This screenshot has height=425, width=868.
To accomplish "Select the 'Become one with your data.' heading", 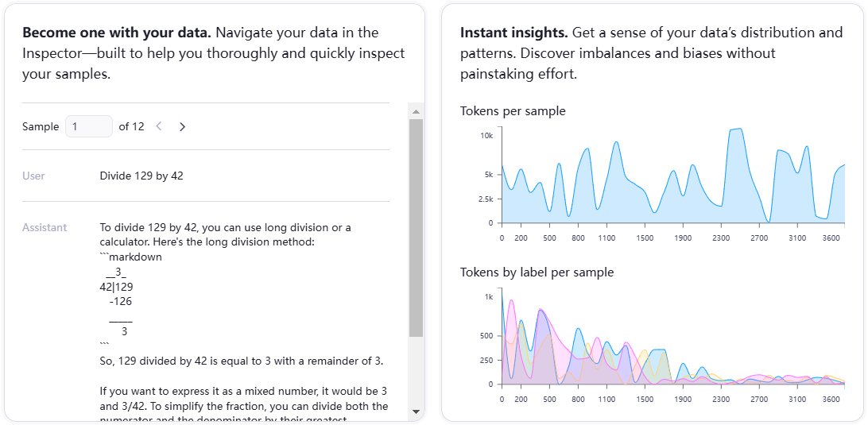I will pyautogui.click(x=116, y=33).
